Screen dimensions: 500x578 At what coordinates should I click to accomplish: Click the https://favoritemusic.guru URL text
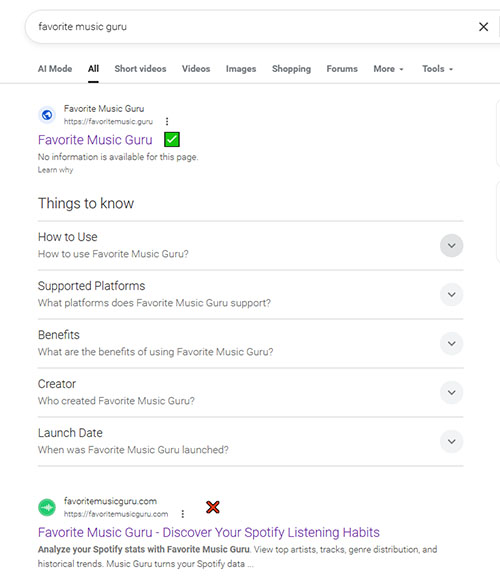click(108, 122)
